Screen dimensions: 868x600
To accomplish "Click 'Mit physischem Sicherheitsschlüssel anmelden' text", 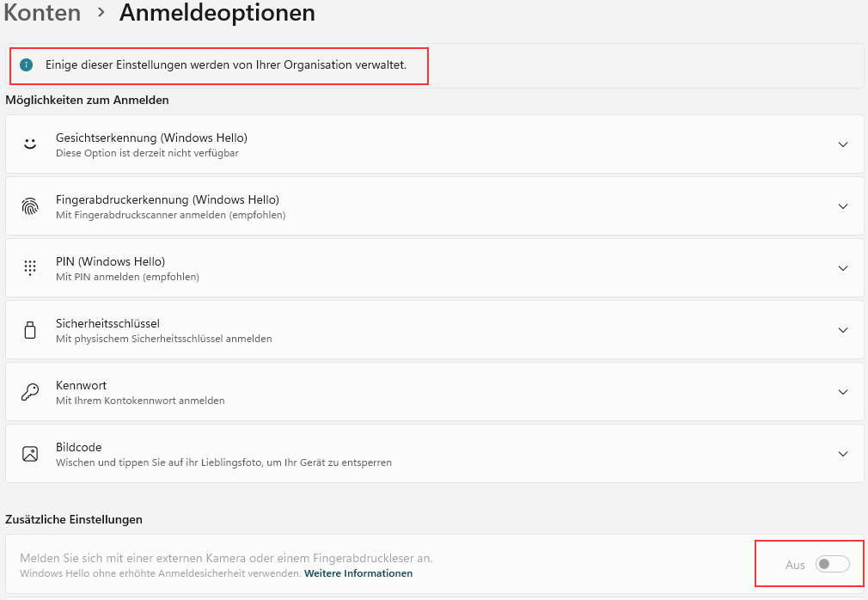I will 164,340.
